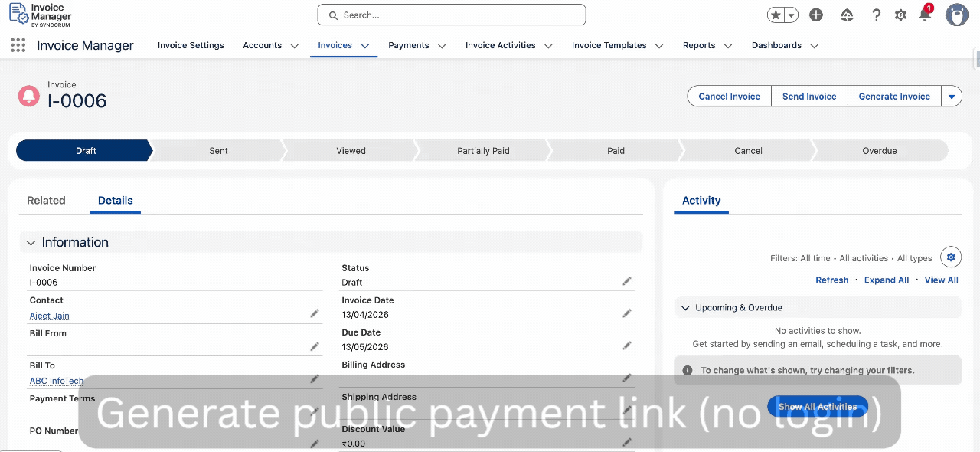Expand the Dashboards tab dropdown chevron
Image resolution: width=980 pixels, height=452 pixels.
tap(814, 46)
